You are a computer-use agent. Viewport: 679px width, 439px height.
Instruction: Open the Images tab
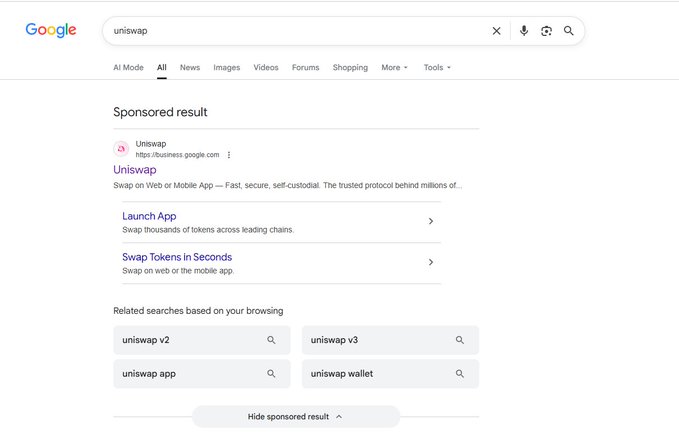point(226,68)
